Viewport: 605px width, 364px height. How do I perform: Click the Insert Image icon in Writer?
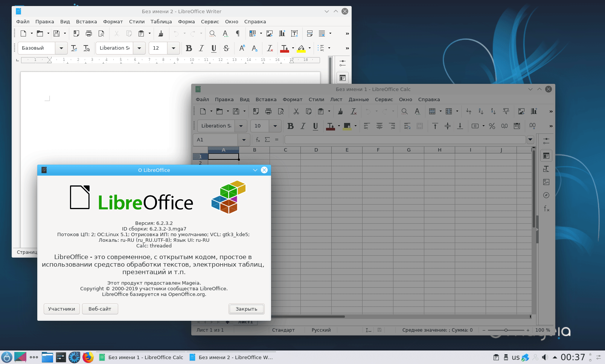(270, 33)
